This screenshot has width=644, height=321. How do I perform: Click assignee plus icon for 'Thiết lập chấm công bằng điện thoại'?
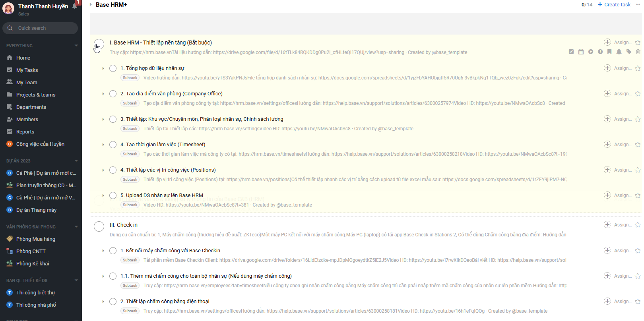[607, 301]
